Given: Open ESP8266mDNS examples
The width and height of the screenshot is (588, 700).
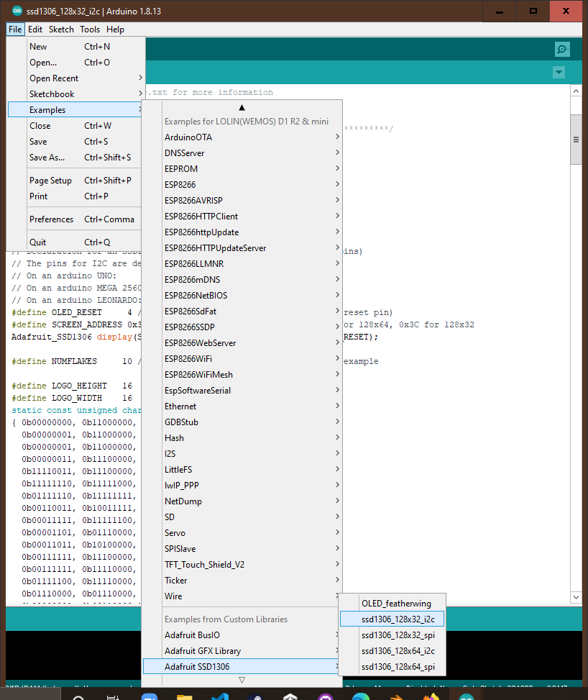Looking at the screenshot, I should (x=242, y=280).
